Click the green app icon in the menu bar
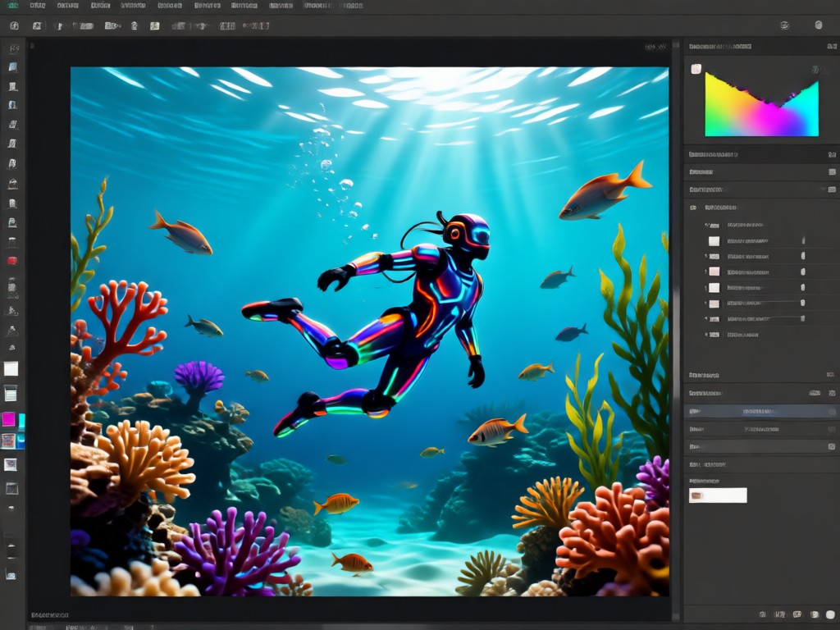 tap(13, 6)
